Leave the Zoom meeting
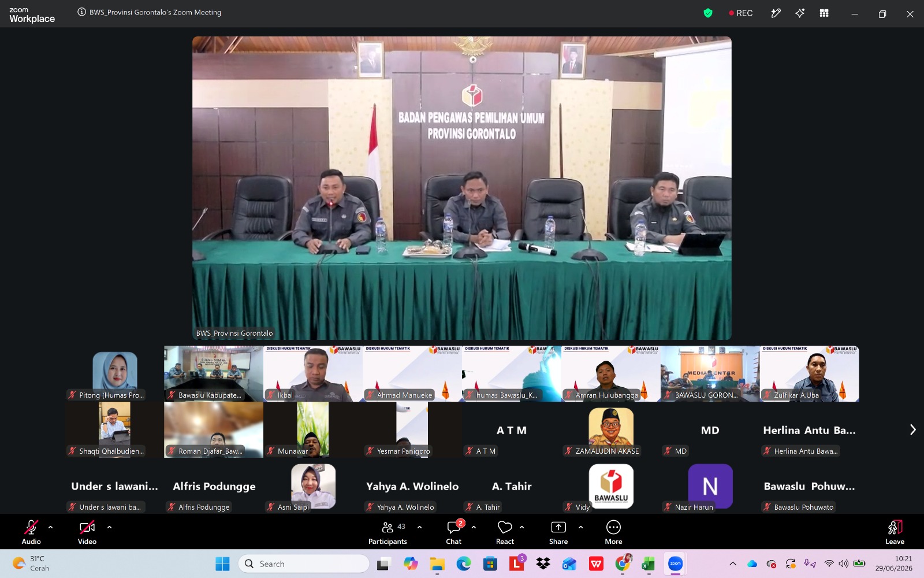Image resolution: width=924 pixels, height=578 pixels. click(895, 532)
